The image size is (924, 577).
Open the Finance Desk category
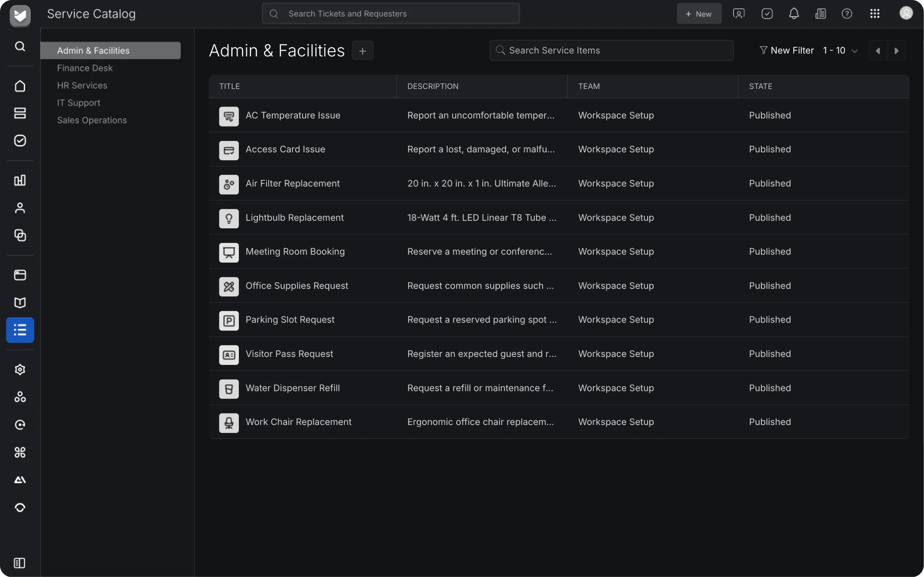click(85, 68)
